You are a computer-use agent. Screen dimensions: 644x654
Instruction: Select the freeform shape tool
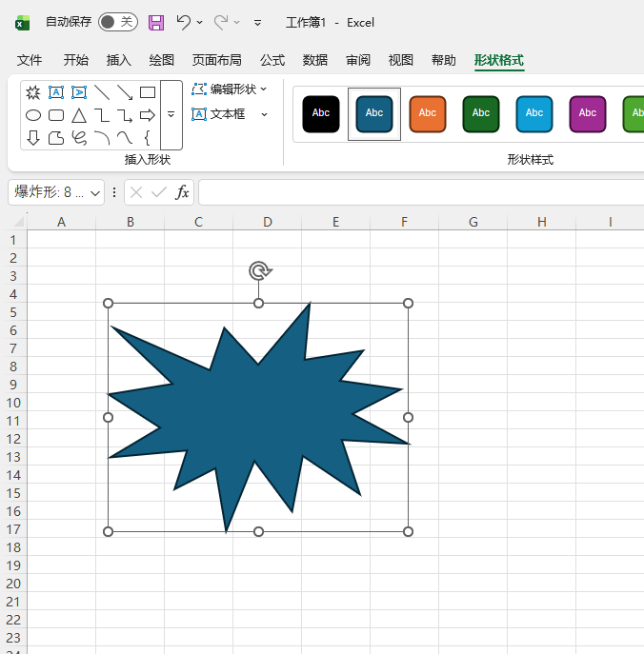pos(56,138)
